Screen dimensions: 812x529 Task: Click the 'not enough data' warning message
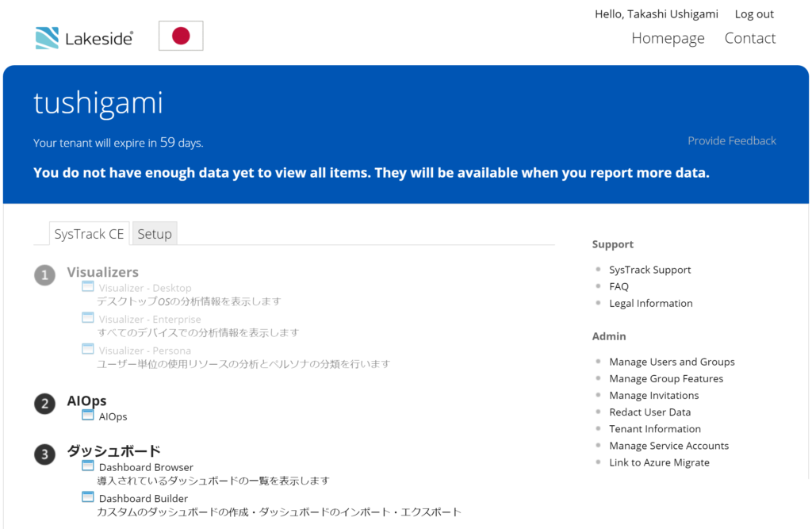pos(371,173)
